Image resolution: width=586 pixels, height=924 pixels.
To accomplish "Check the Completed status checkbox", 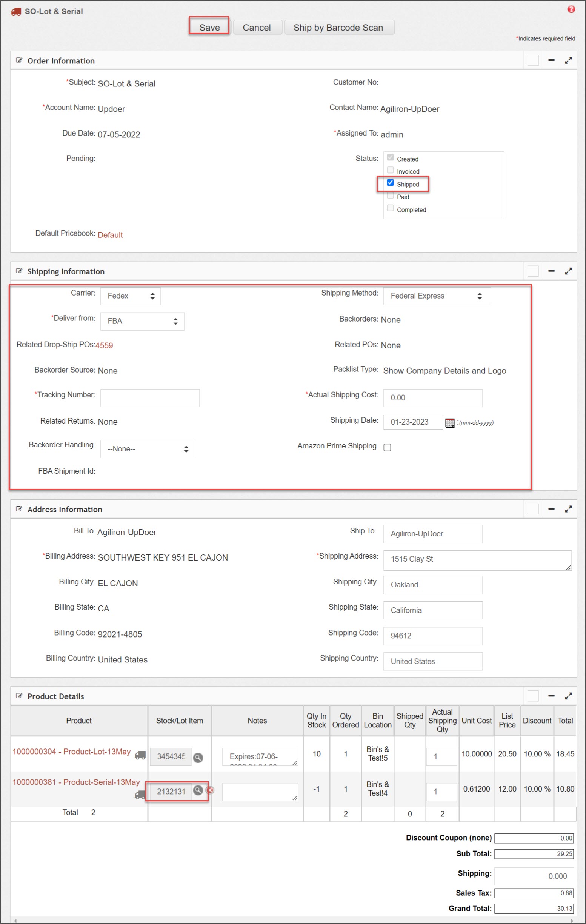I will point(390,208).
